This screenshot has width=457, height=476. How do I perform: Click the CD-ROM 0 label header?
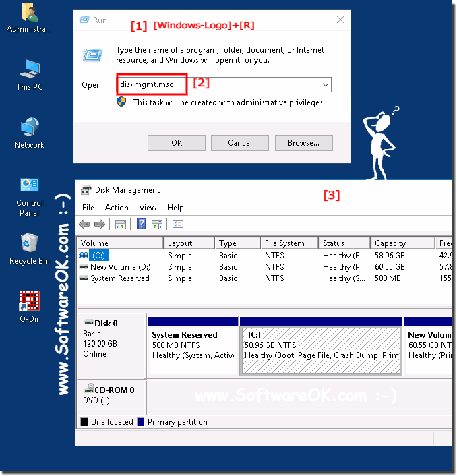click(x=114, y=390)
